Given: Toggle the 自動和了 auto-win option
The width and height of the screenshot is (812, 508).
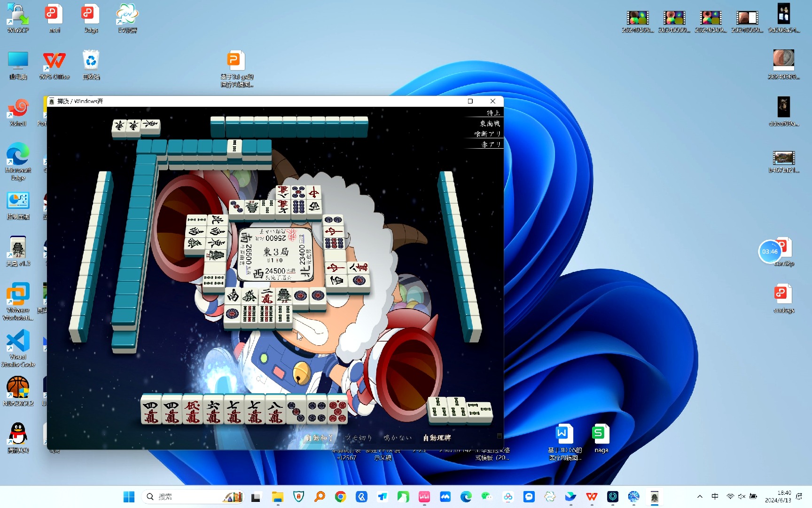Looking at the screenshot, I should [320, 437].
